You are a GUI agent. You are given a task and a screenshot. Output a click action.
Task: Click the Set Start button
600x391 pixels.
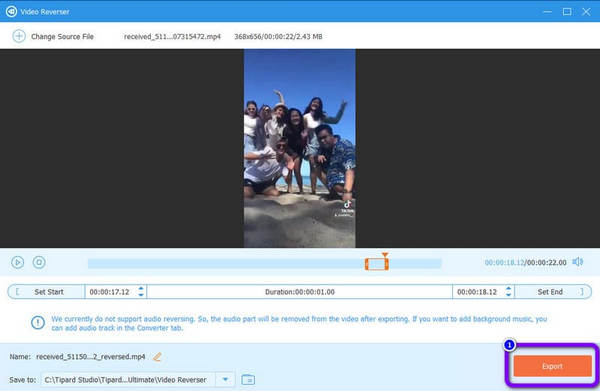click(x=46, y=292)
